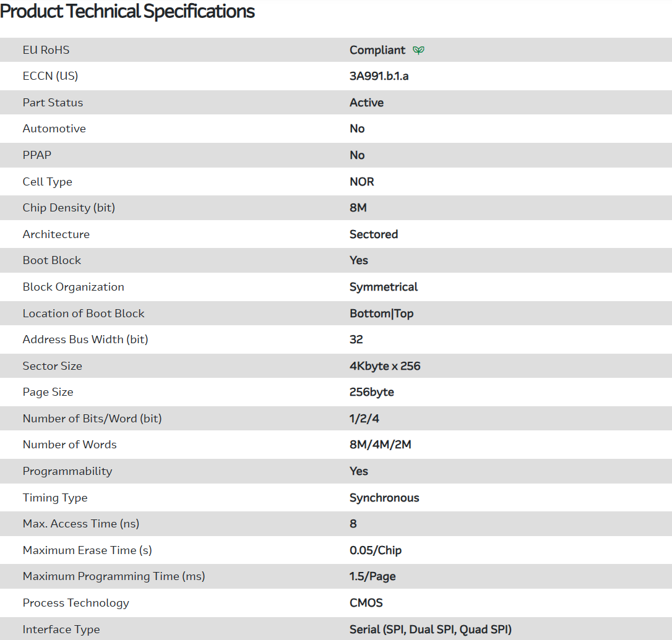Click the Page Size value 256byte
This screenshot has width=672, height=640.
(x=372, y=392)
